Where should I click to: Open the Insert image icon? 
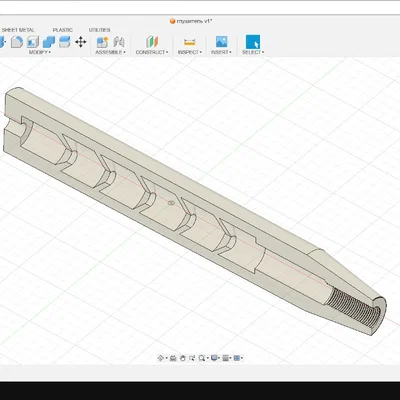tap(221, 42)
